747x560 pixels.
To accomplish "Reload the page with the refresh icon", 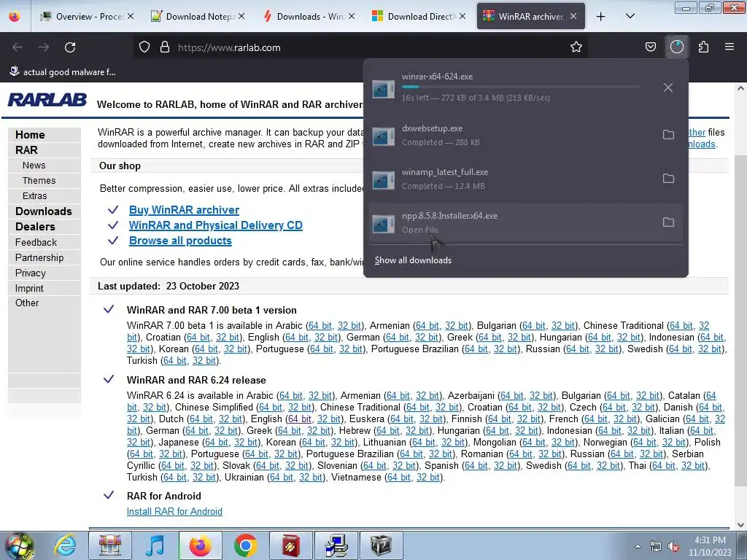I will click(70, 47).
